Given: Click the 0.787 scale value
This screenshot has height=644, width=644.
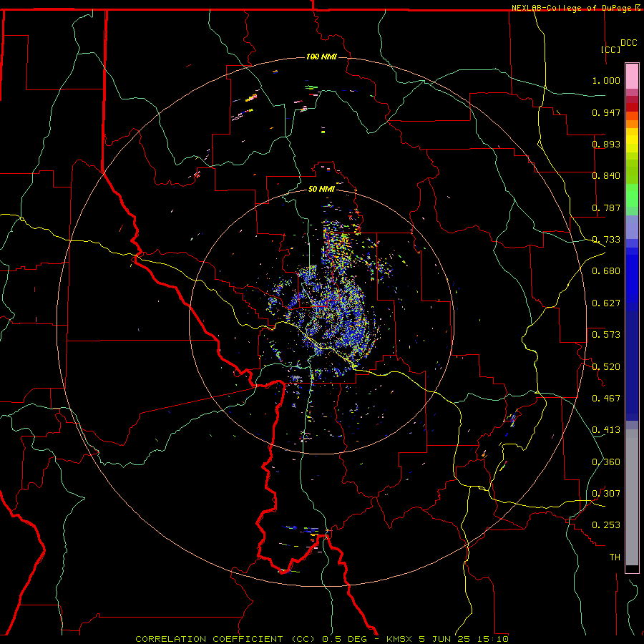Looking at the screenshot, I should pos(606,208).
